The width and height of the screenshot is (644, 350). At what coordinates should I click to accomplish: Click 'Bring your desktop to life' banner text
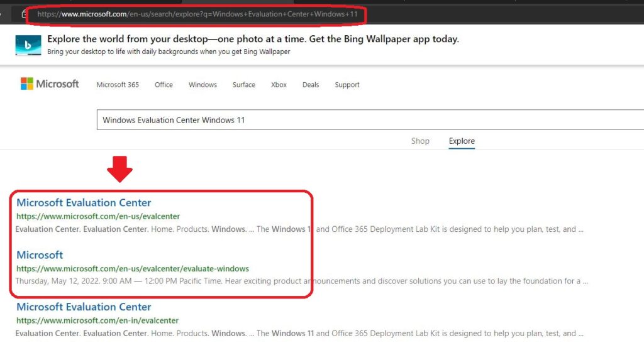pos(169,52)
